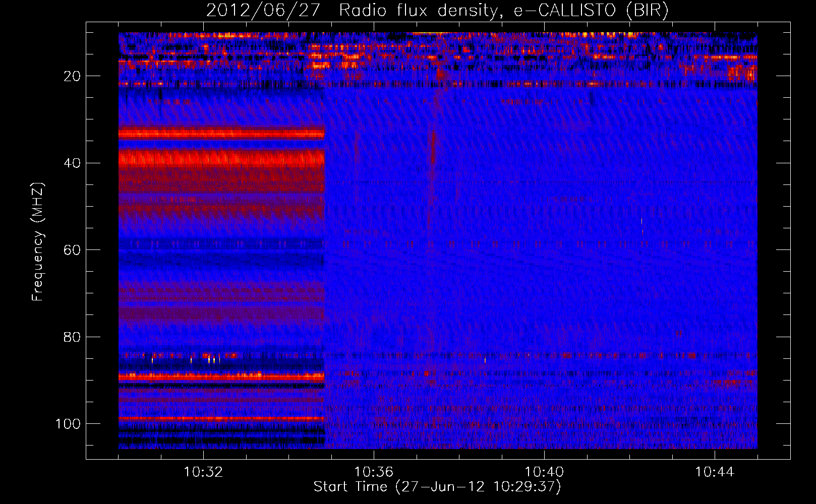This screenshot has width=816, height=504.
Task: Click the date 2012/06/27 in the title
Action: tap(263, 10)
